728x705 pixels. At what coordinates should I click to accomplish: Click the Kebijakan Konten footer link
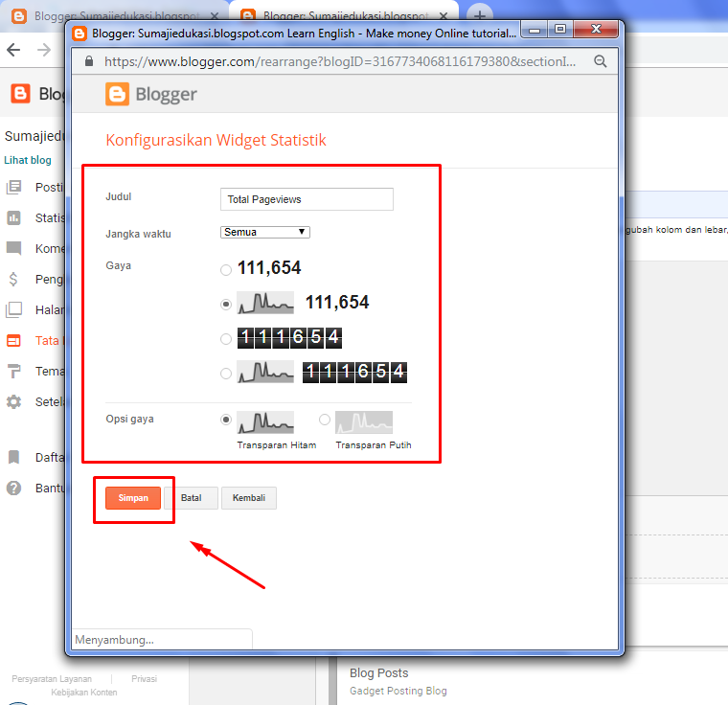(x=84, y=693)
